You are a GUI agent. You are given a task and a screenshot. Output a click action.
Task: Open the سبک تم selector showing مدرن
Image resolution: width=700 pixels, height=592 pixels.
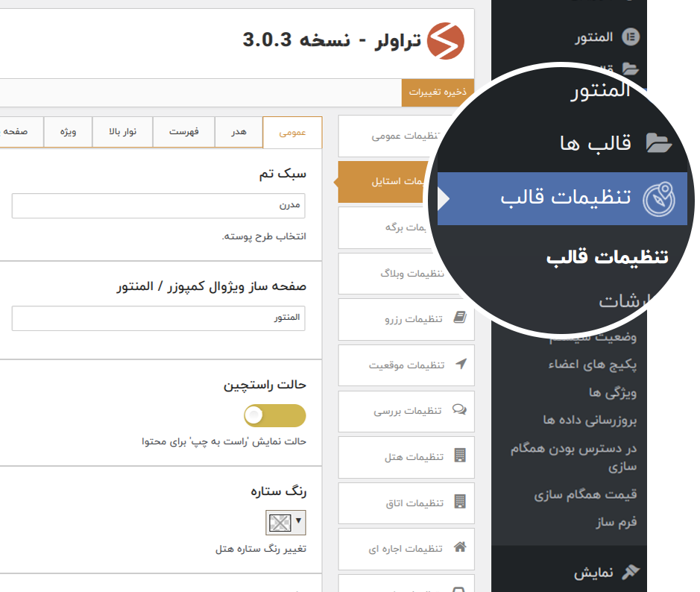pos(158,206)
